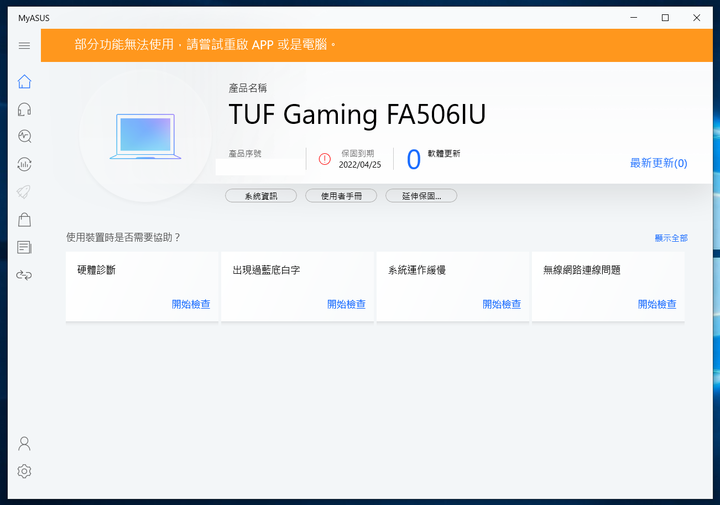Open Live Update gauge icon in sidebar
This screenshot has width=720, height=505.
click(24, 164)
